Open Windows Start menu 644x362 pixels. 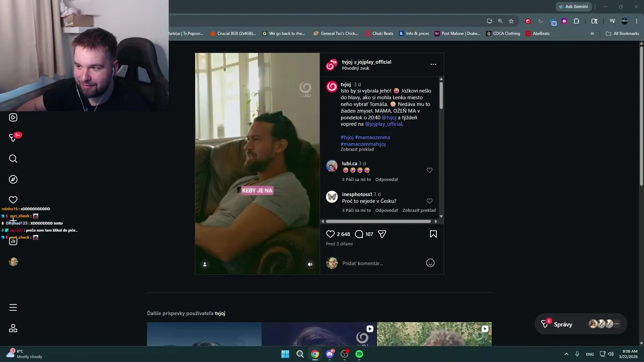pyautogui.click(x=285, y=354)
